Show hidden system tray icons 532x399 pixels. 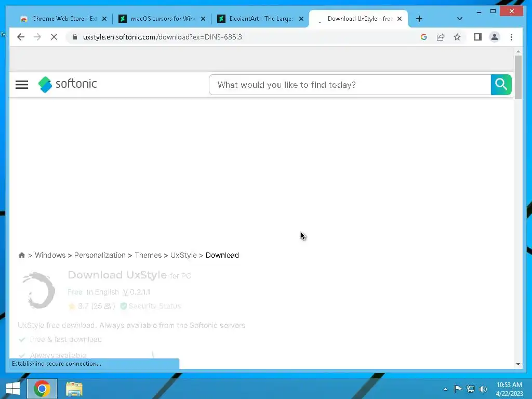pos(445,389)
